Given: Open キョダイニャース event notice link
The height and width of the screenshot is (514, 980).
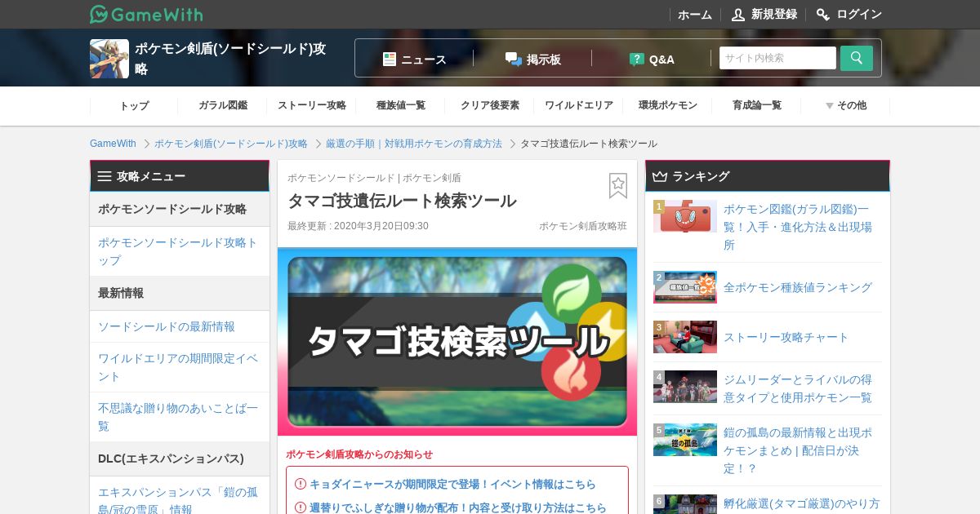Looking at the screenshot, I should [452, 484].
